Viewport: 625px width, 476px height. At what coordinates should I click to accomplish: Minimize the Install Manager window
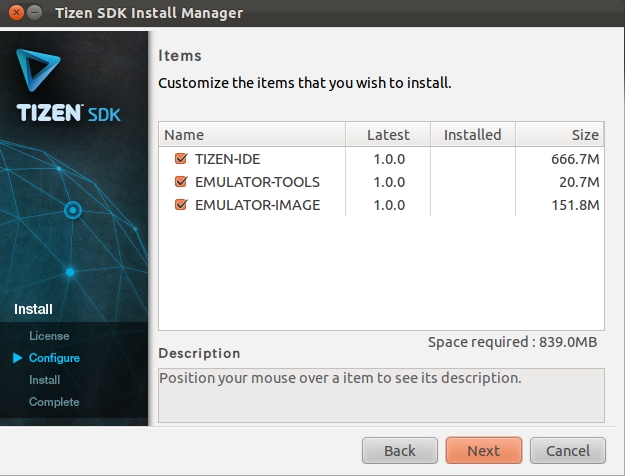(35, 13)
